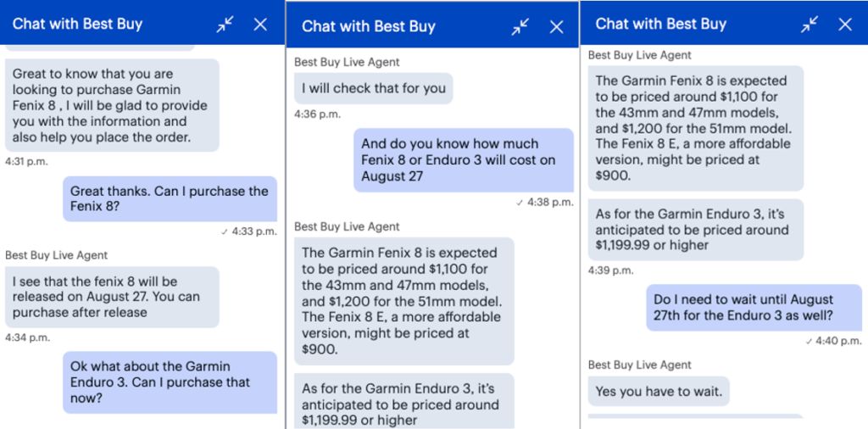Close the left Best Buy chat panel

[260, 25]
